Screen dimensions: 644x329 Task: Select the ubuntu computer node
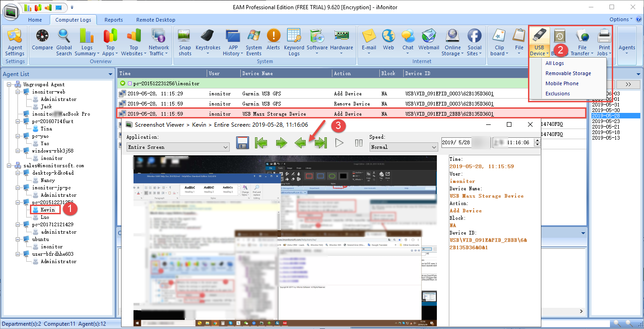click(x=41, y=239)
